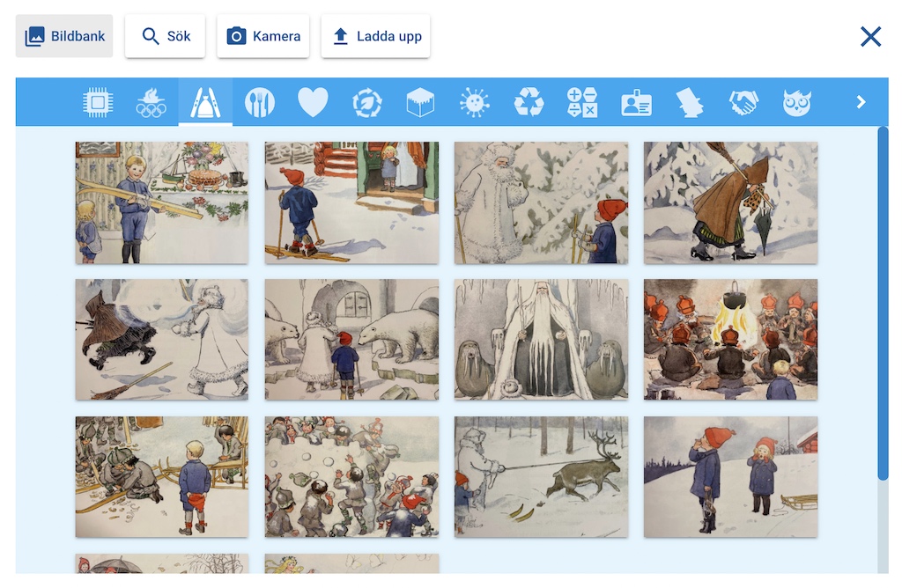The image size is (902, 588).
Task: Select the leaf cycle category icon
Action: click(367, 102)
